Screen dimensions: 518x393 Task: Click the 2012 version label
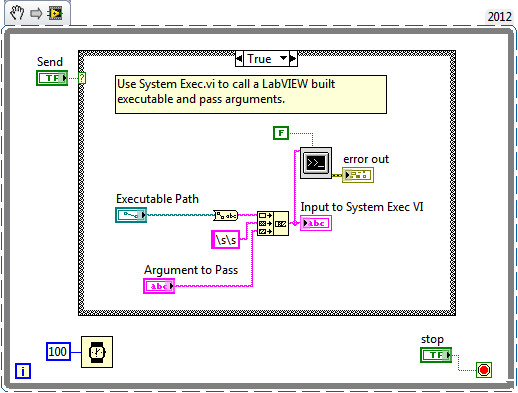[499, 17]
